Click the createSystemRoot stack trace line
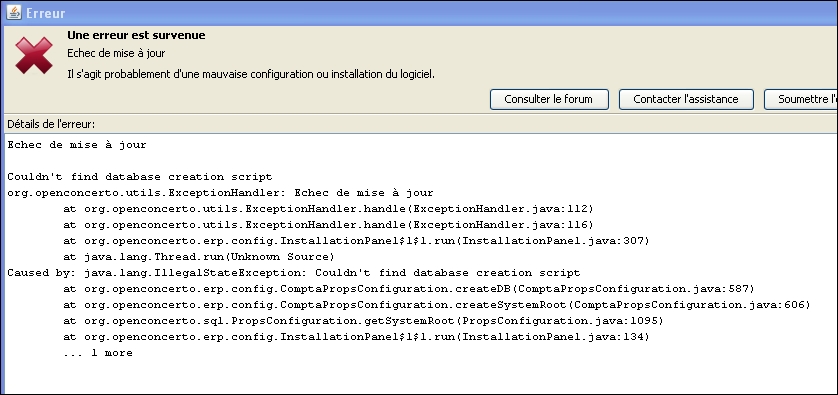Screen dimensions: 838x395 click(437, 305)
